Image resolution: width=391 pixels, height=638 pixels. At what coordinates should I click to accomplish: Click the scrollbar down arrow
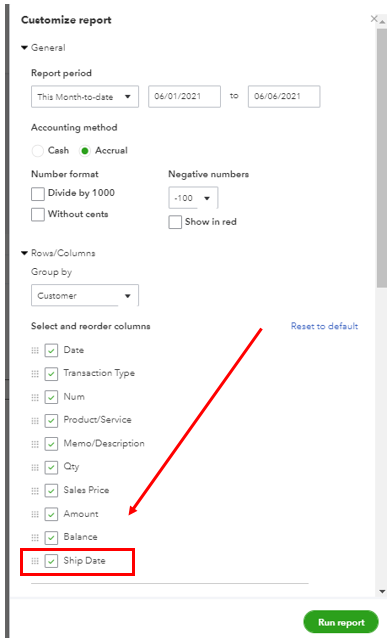[382, 592]
